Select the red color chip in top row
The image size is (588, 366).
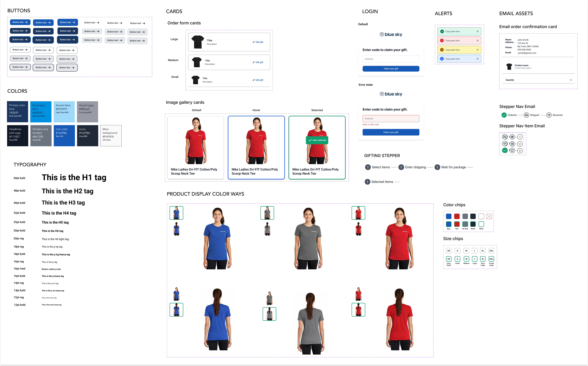tap(457, 216)
